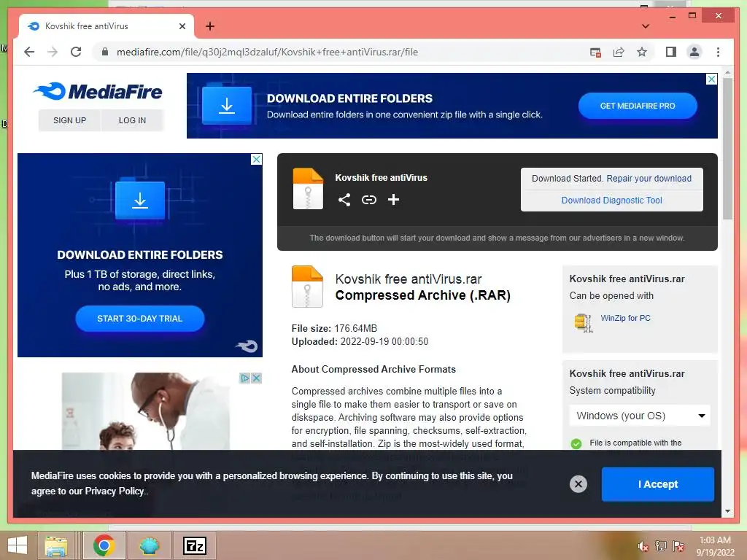The height and width of the screenshot is (560, 747).
Task: Select the Kovshik free antiVirus tab
Action: (x=107, y=26)
